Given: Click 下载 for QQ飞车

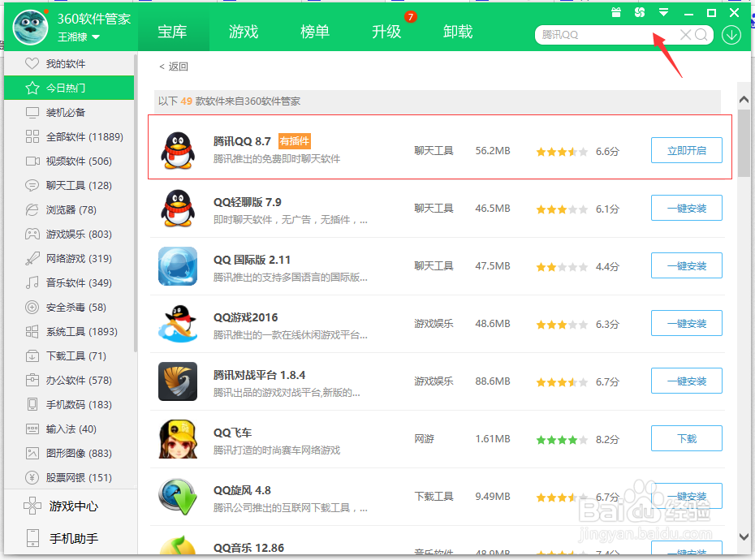Looking at the screenshot, I should tap(687, 438).
